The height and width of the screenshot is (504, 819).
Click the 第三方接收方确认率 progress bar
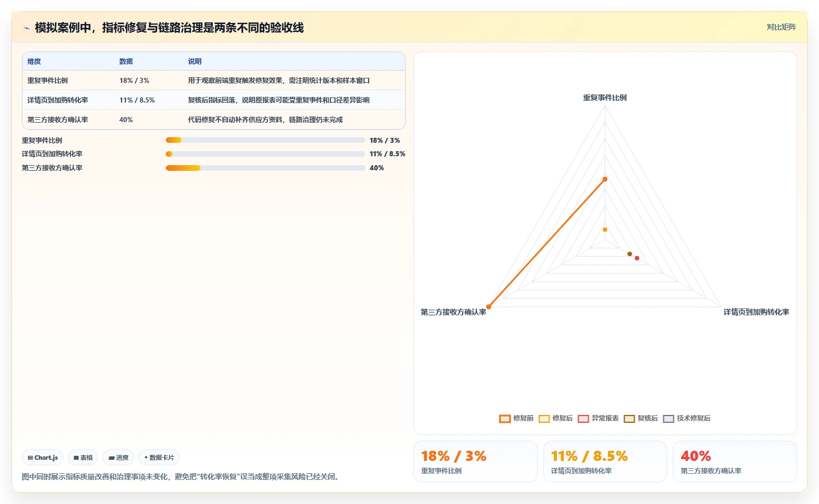point(265,168)
